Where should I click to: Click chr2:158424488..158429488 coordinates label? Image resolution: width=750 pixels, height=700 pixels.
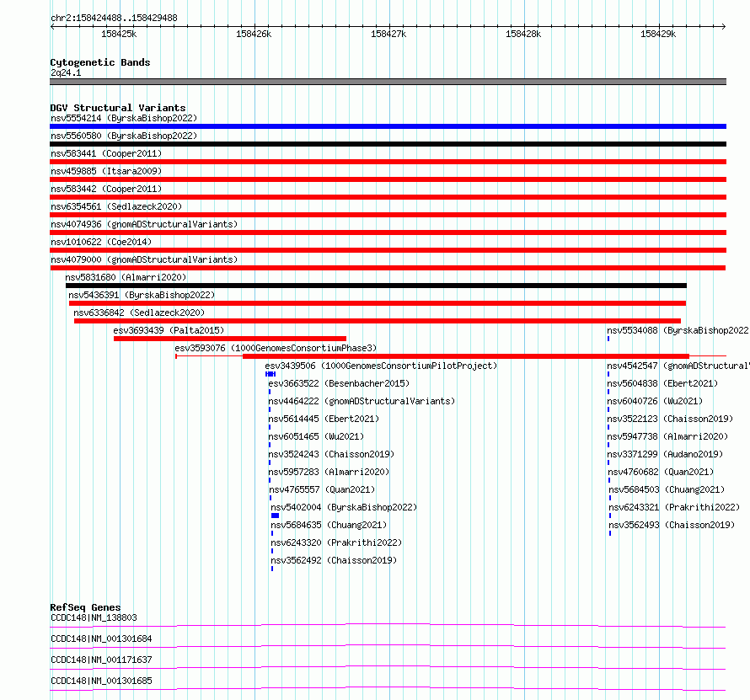coord(114,19)
